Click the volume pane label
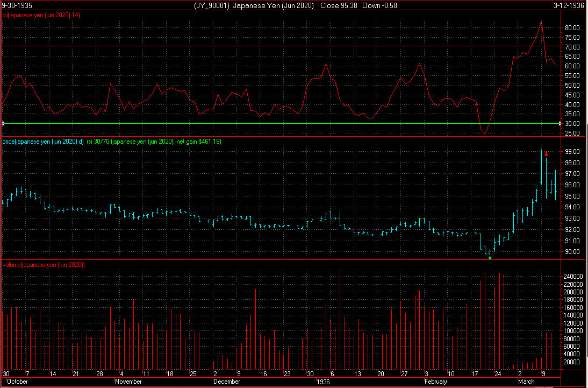The image size is (588, 388). 44,265
